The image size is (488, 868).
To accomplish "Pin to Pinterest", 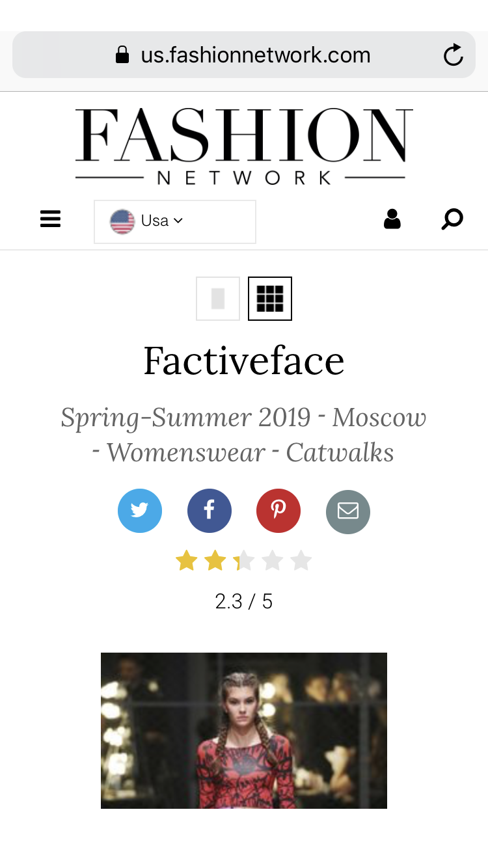I will (x=278, y=511).
